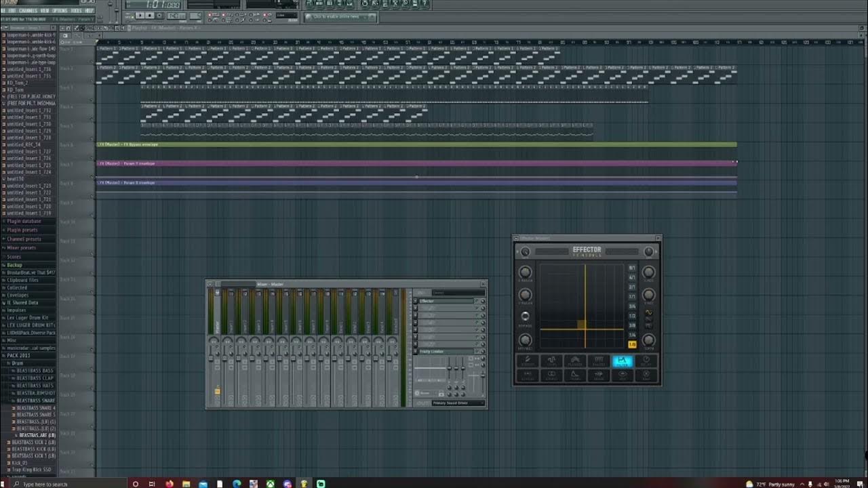Viewport: 868px width, 488px height.
Task: Open Plugin database in the browser
Action: coord(24,221)
